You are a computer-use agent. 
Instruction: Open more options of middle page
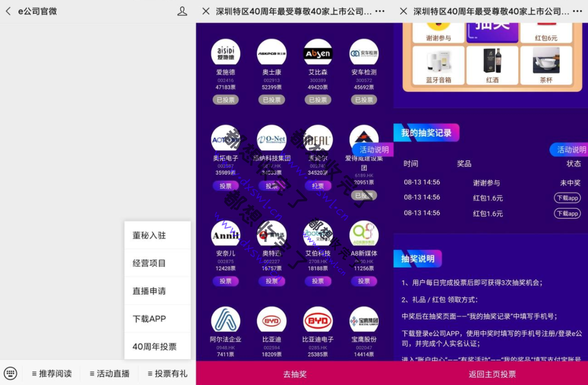click(380, 11)
